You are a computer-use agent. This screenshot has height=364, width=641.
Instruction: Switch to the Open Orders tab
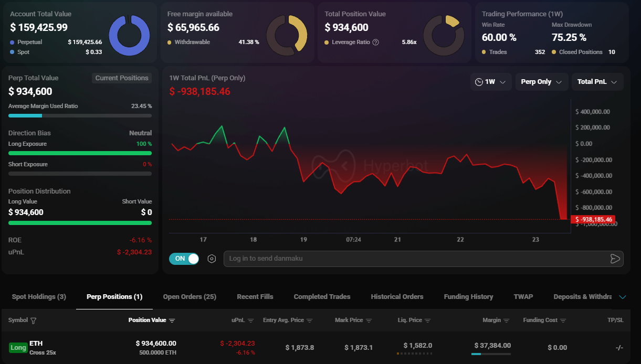(x=190, y=297)
